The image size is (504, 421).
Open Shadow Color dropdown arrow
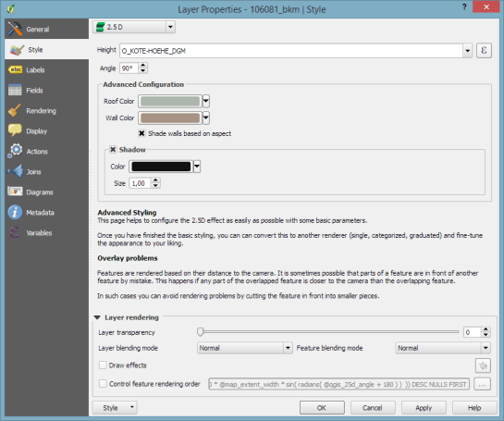coord(197,167)
